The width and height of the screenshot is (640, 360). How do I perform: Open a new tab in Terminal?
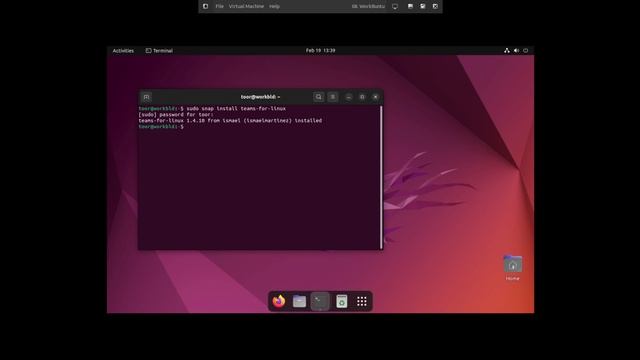pos(146,97)
